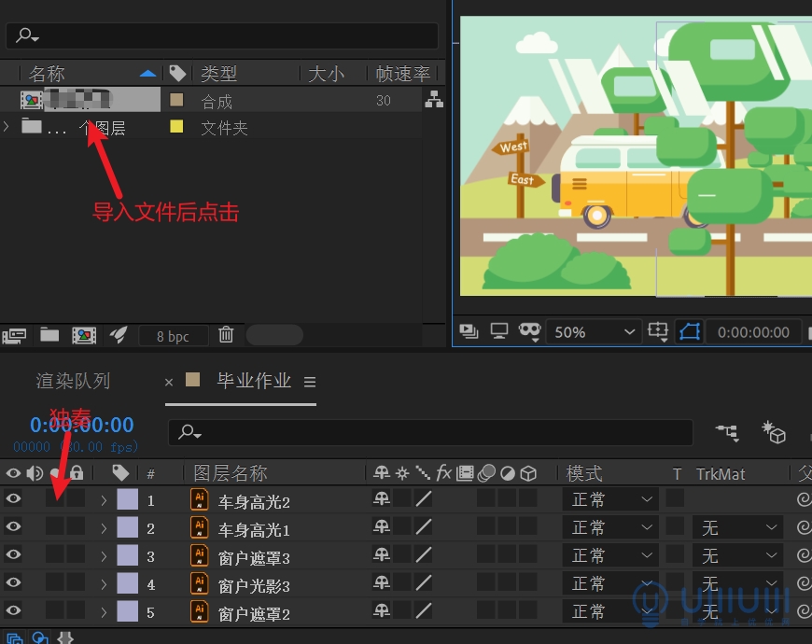Lock layer 车身高光1
This screenshot has height=644, width=812.
pyautogui.click(x=76, y=526)
